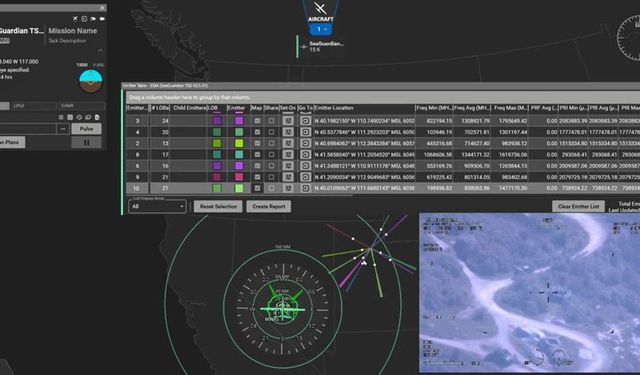Click the Set On icon for emitter 4
Image resolution: width=640 pixels, height=375 pixels.
288,132
